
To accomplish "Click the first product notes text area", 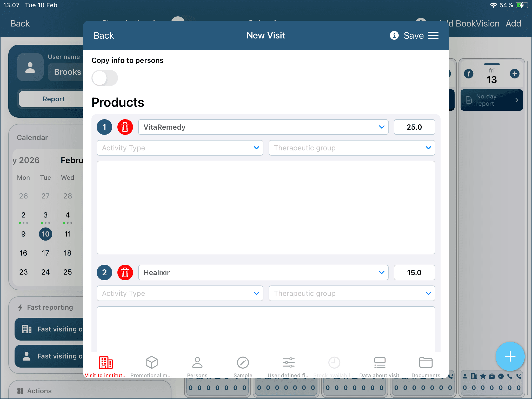I will 266,207.
